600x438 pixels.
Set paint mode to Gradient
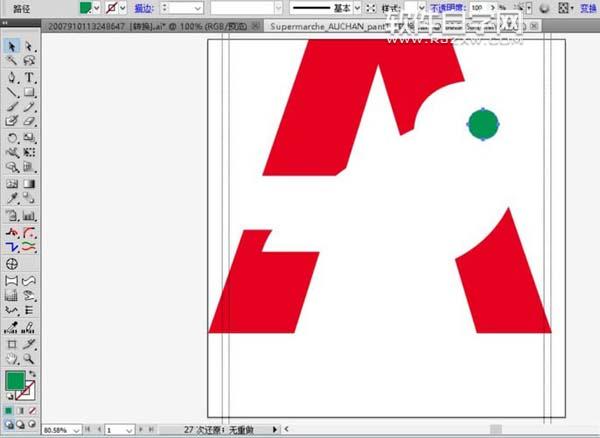(21, 411)
